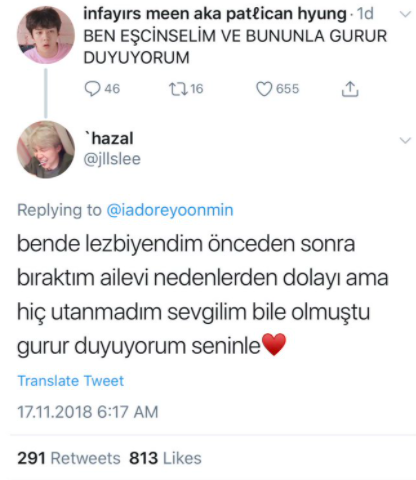416x480 pixels.
Task: Retweet the first tweet via arrows icon
Action: (x=178, y=89)
